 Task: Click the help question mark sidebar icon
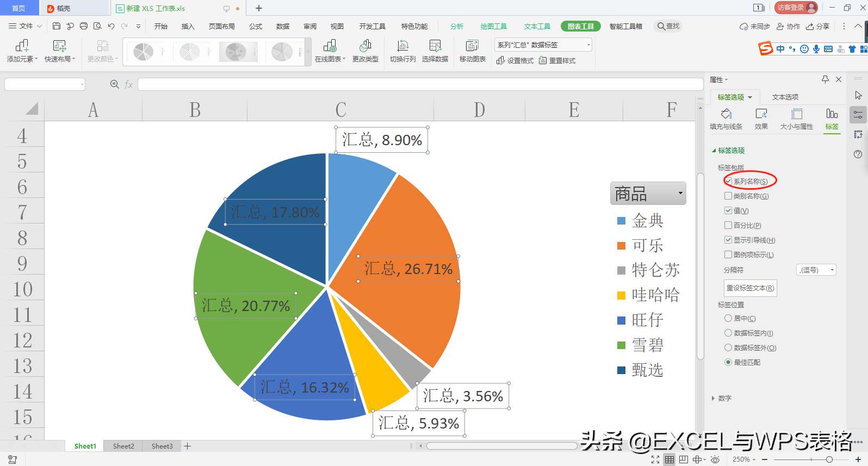click(x=858, y=154)
